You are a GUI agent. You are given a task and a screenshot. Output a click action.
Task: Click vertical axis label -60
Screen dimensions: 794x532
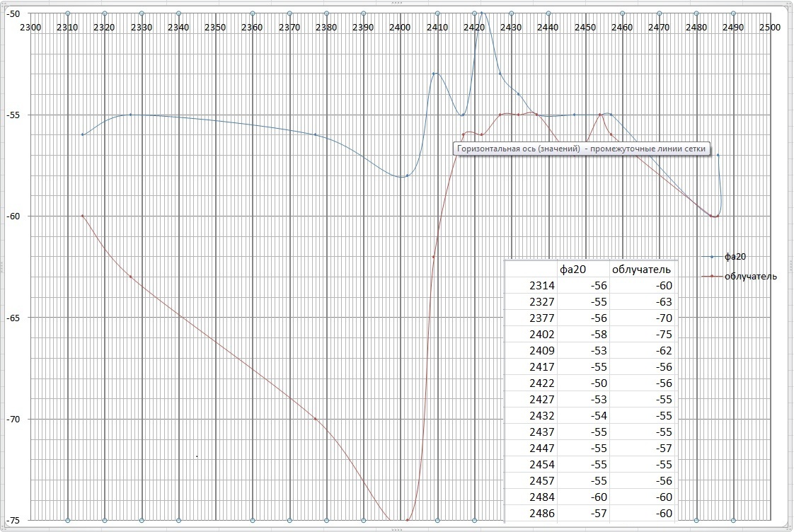(13, 216)
